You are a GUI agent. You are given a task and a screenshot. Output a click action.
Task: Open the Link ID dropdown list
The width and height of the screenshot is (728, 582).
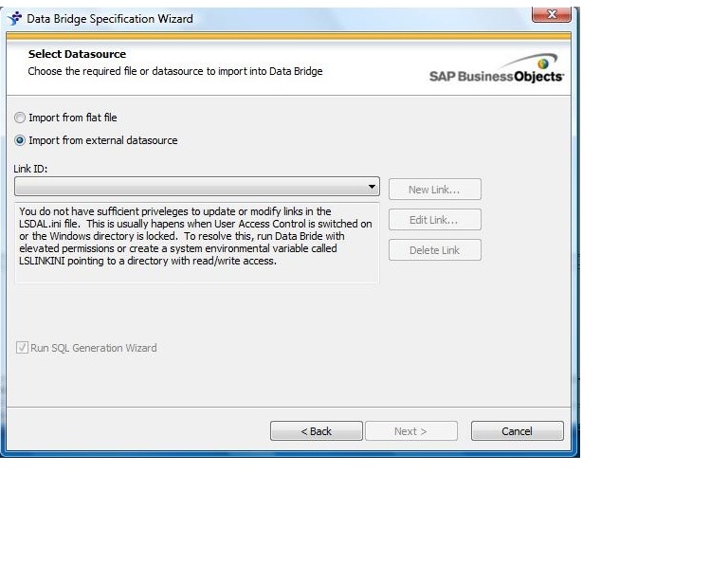coord(197,187)
